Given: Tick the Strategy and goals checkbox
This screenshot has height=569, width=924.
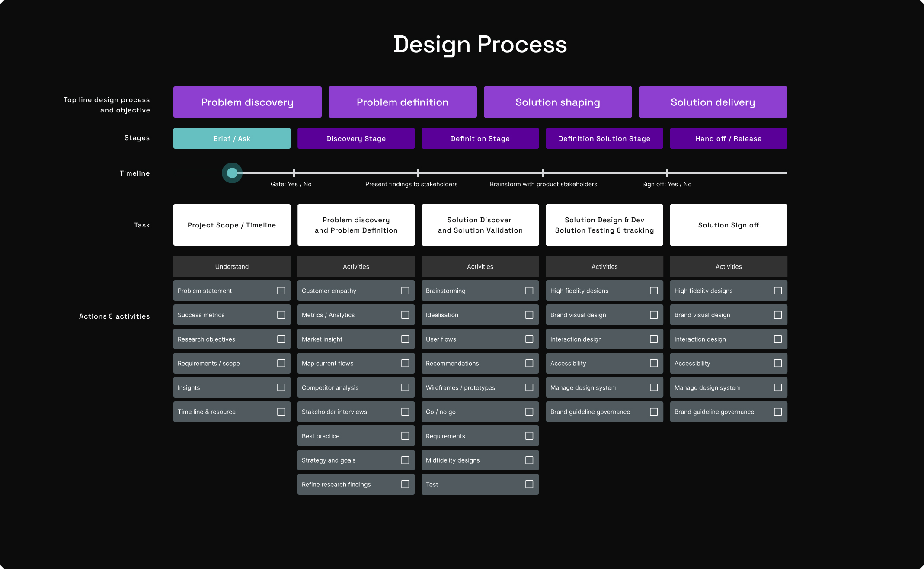Looking at the screenshot, I should click(405, 460).
